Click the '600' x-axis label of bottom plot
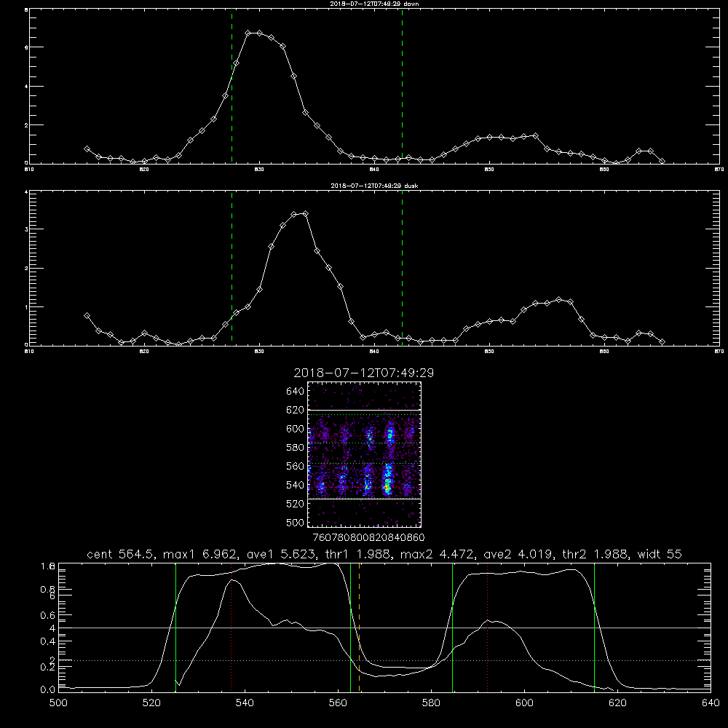Viewport: 728px width, 728px height. pos(524,703)
